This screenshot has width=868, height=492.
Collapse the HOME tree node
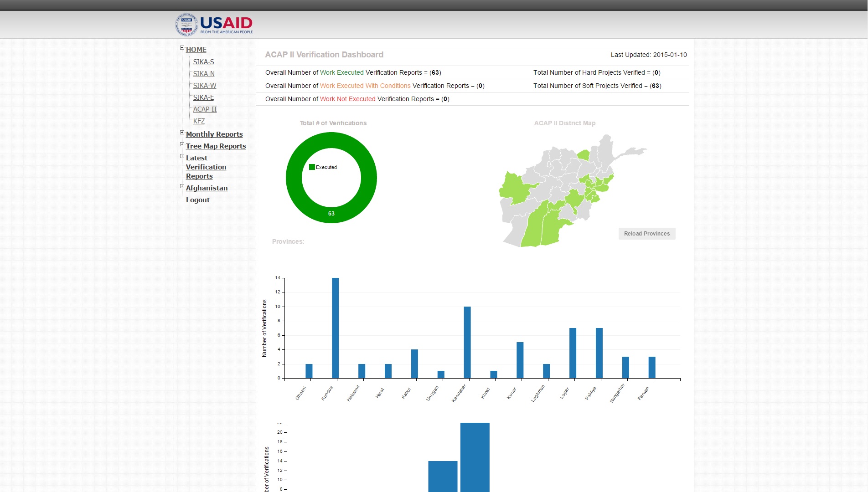[182, 47]
